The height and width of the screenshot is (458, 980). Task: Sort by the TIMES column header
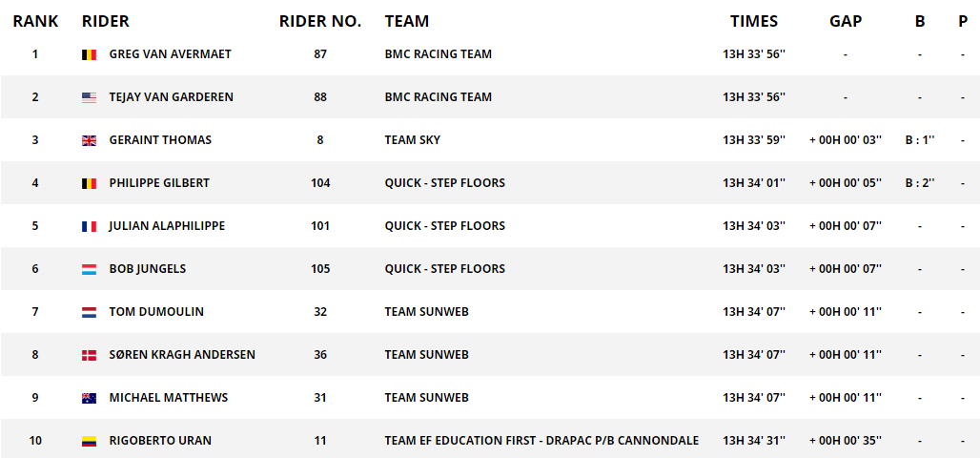(754, 21)
